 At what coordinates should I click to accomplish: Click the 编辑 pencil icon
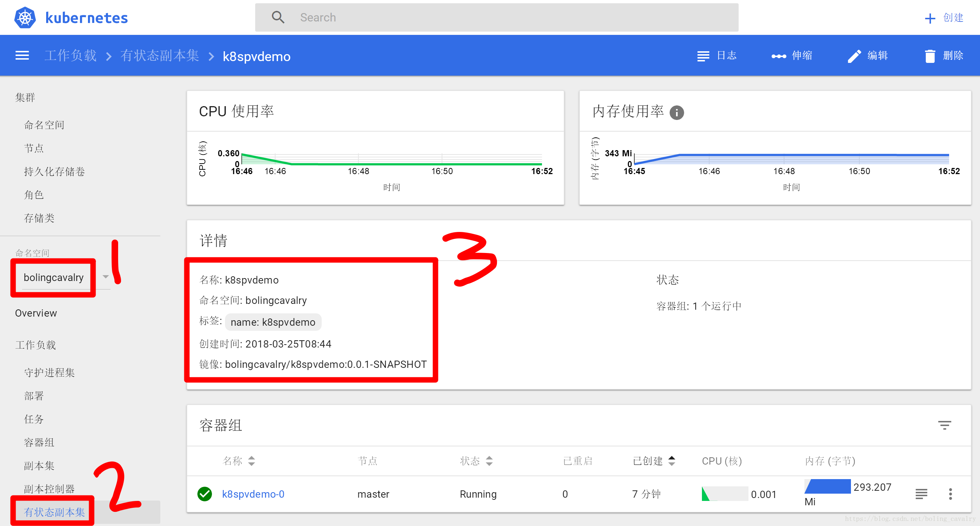pos(854,56)
